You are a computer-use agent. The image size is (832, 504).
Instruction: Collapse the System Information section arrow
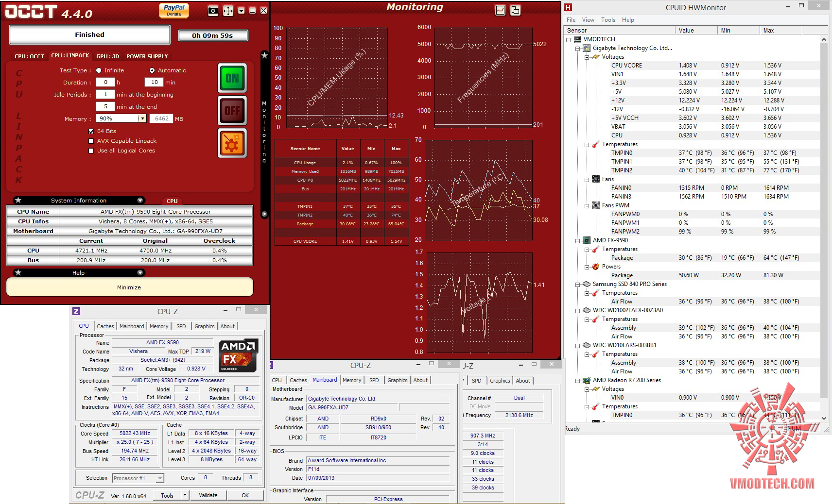point(140,200)
